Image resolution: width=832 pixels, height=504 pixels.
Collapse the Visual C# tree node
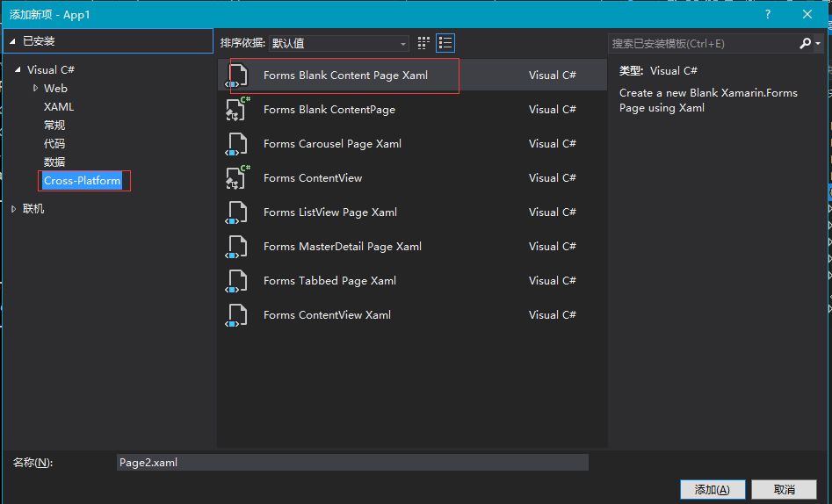point(18,70)
